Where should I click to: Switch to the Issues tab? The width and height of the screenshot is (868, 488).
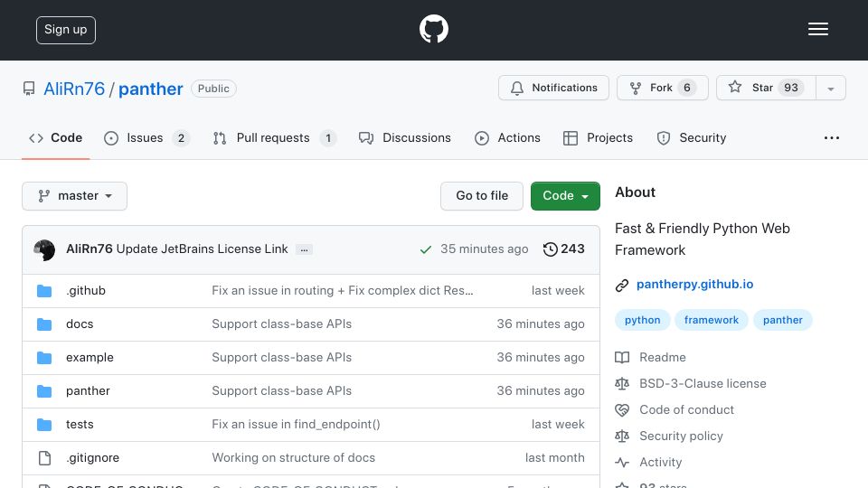tap(146, 137)
